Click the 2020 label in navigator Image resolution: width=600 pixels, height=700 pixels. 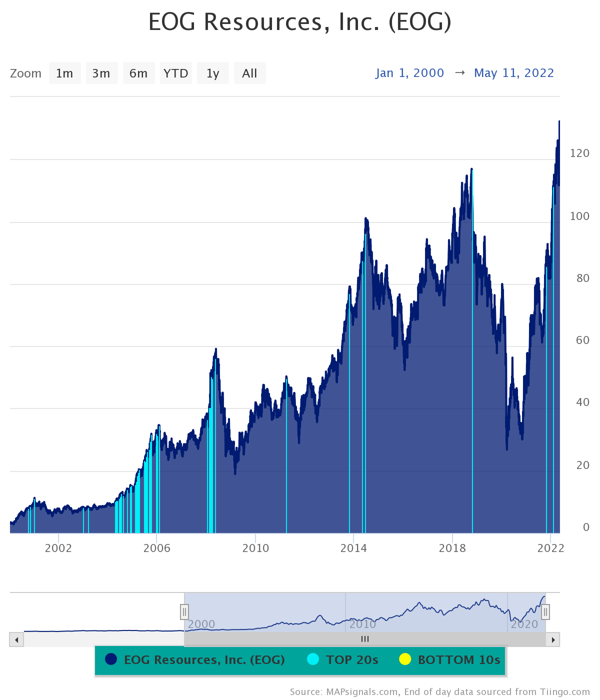pos(524,624)
